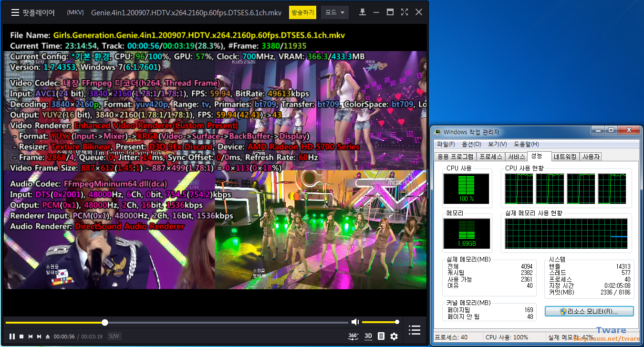The height and width of the screenshot is (347, 644).
Task: Click the 사용 가능 value 2361
Action: [527, 279]
